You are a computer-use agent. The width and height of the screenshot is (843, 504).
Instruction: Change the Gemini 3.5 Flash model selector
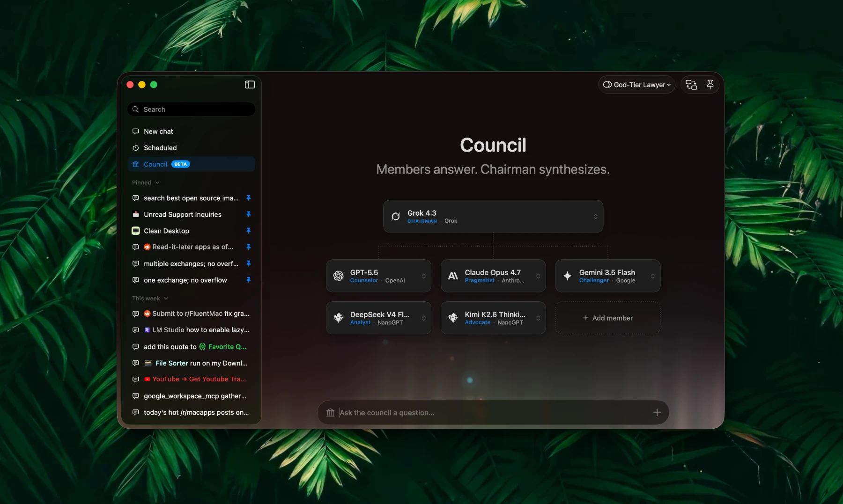click(x=608, y=276)
